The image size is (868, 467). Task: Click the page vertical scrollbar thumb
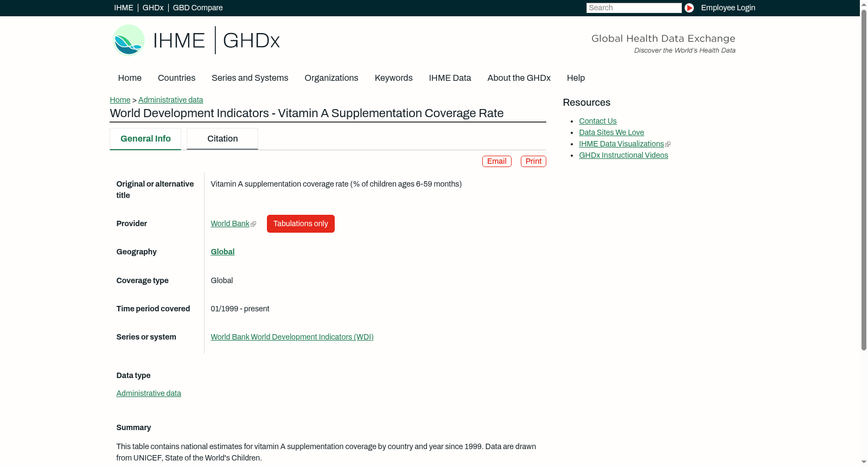point(864,179)
